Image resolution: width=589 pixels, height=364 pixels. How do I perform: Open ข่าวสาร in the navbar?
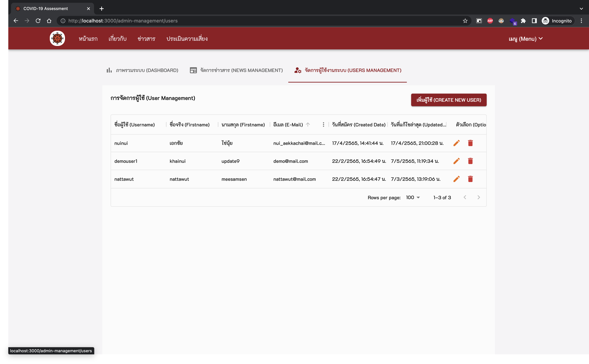tap(146, 39)
